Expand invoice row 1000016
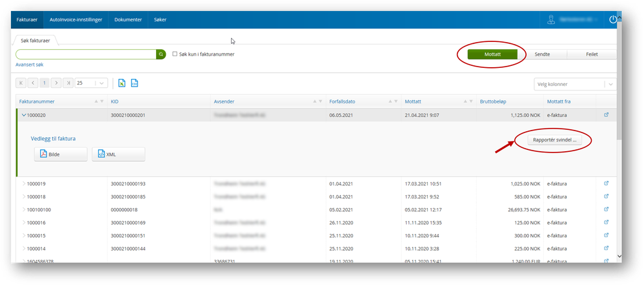Image resolution: width=644 pixels, height=285 pixels. tap(24, 223)
